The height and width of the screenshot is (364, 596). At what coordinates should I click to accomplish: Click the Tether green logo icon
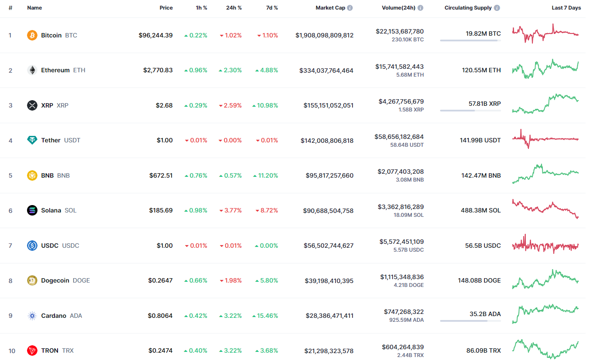[32, 140]
